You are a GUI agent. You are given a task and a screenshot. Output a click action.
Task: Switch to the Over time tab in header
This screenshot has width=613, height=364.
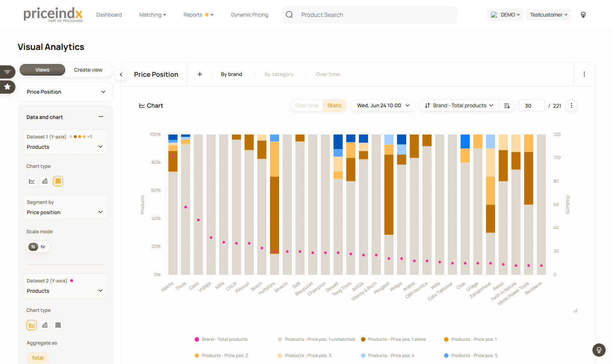tap(328, 74)
